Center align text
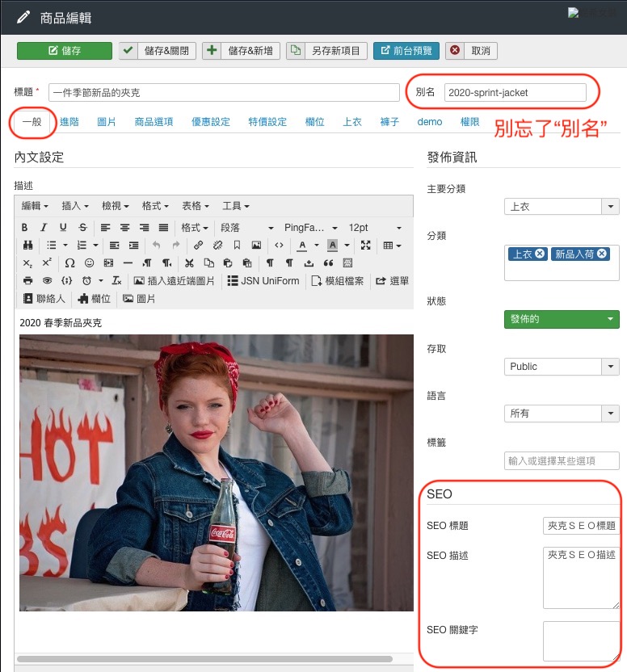The image size is (627, 672). click(x=124, y=228)
